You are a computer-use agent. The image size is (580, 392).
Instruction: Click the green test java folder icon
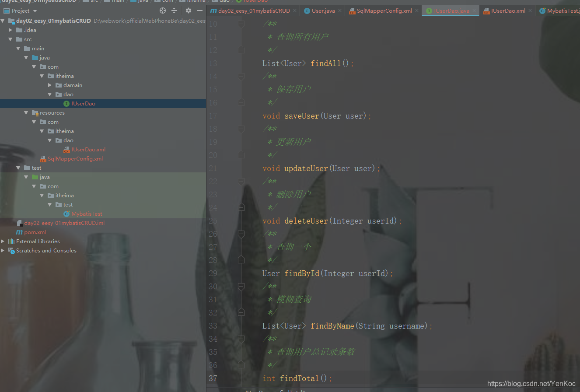coord(35,177)
